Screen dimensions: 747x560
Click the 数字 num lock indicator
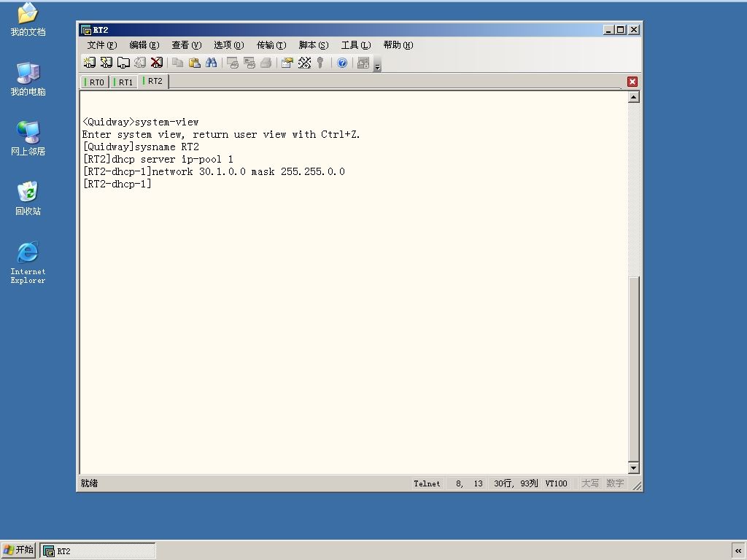pyautogui.click(x=615, y=483)
